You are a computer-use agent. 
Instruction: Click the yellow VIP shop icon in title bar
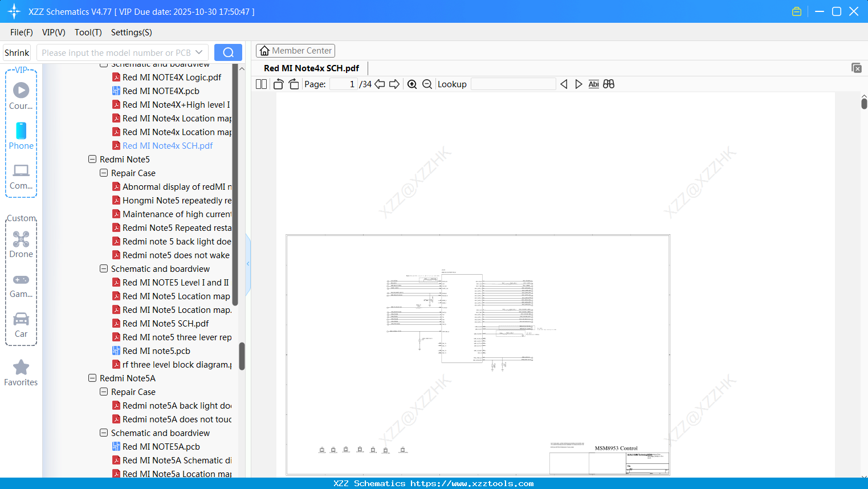(797, 11)
